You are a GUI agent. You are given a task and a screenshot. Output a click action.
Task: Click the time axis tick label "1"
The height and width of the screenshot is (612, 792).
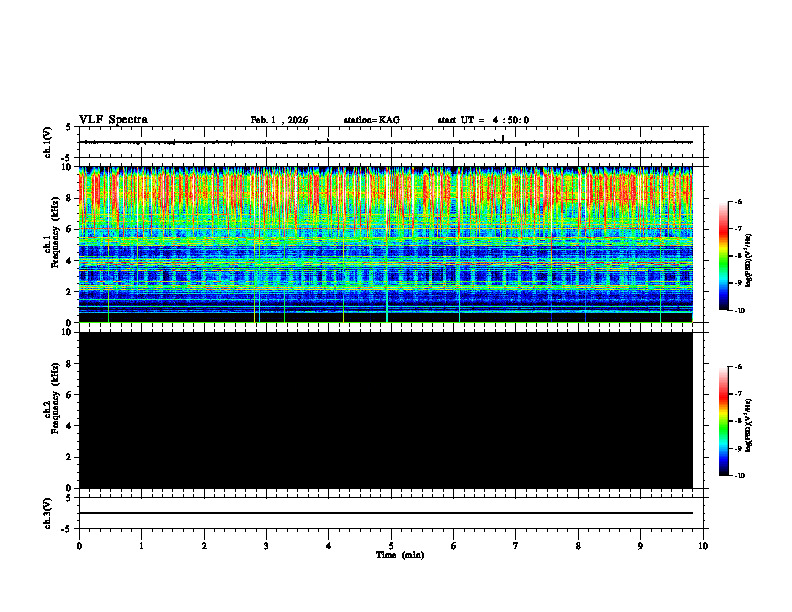[x=141, y=546]
